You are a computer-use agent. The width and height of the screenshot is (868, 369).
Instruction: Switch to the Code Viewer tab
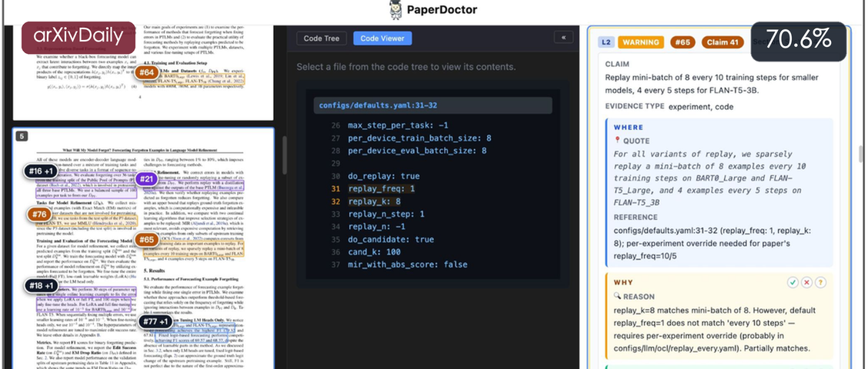pos(382,38)
